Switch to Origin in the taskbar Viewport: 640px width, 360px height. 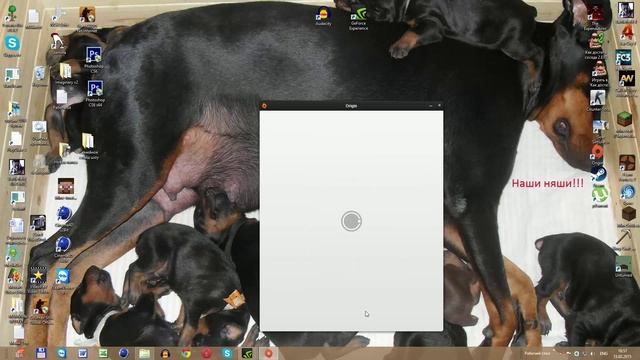pos(269,353)
